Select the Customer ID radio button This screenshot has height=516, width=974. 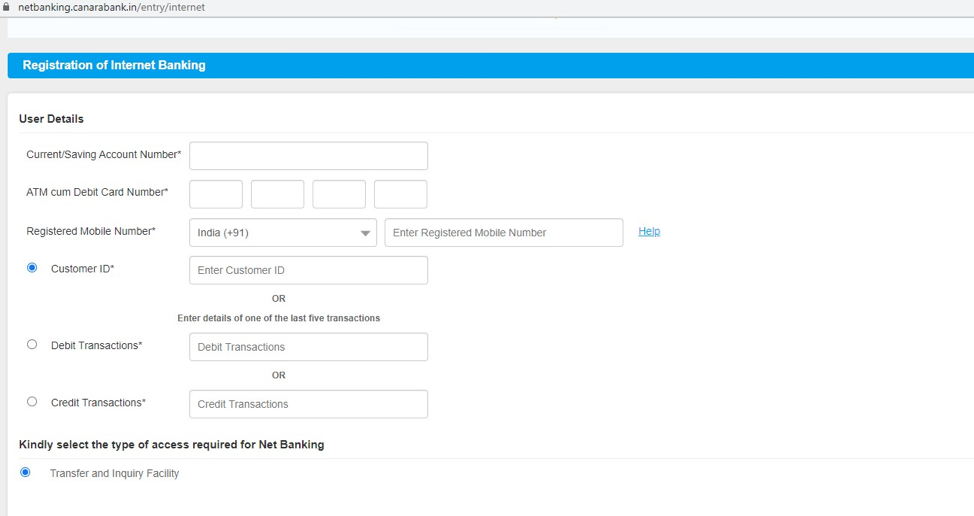click(x=32, y=268)
